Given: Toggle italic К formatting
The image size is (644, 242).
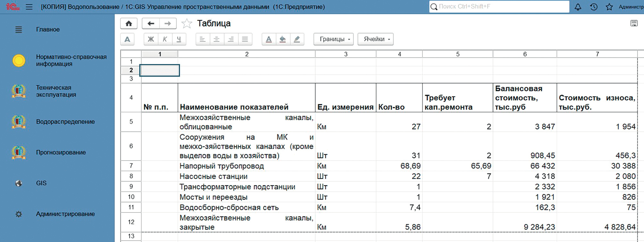Looking at the screenshot, I should pos(165,39).
